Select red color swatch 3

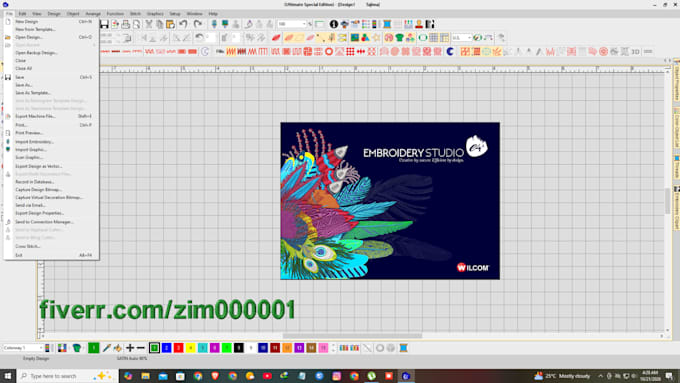pyautogui.click(x=179, y=348)
